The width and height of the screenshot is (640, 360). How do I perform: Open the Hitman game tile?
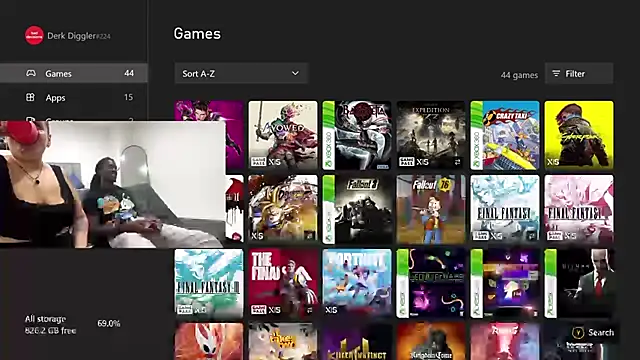tap(579, 283)
